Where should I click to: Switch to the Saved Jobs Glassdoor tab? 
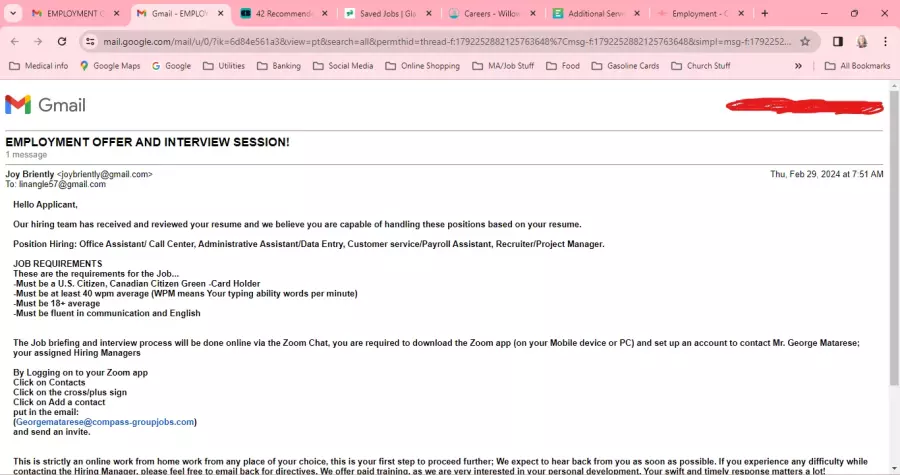coord(388,13)
